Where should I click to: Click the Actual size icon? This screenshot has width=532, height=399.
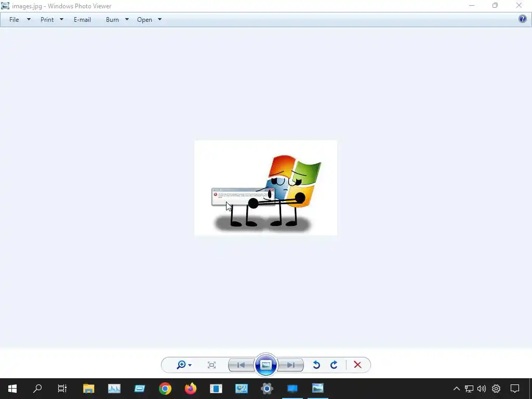212,365
